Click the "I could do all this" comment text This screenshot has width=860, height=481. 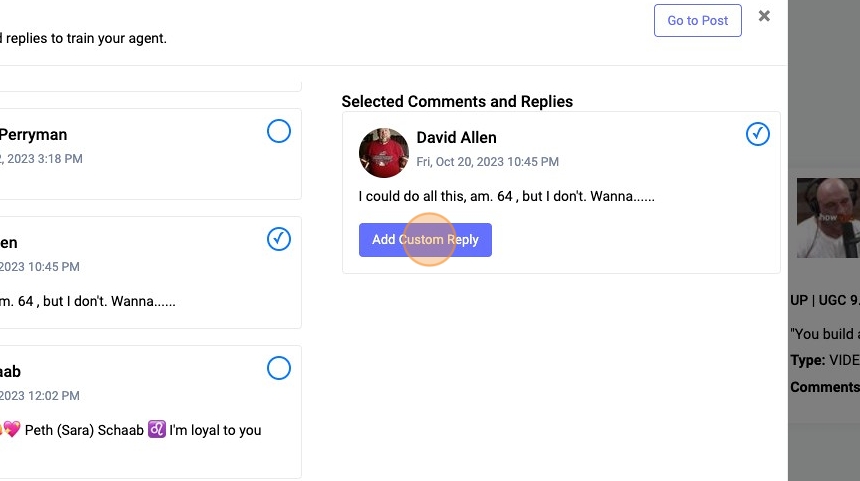[506, 196]
